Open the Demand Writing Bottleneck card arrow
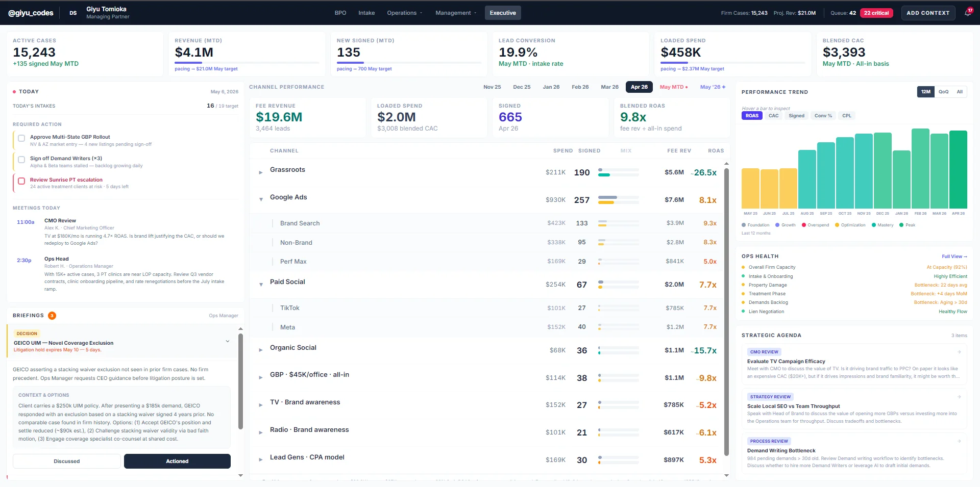980x487 pixels. point(959,441)
